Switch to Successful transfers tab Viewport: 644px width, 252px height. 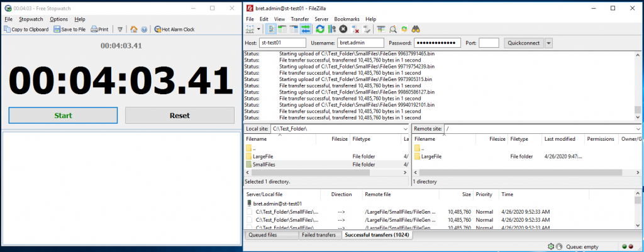click(378, 235)
